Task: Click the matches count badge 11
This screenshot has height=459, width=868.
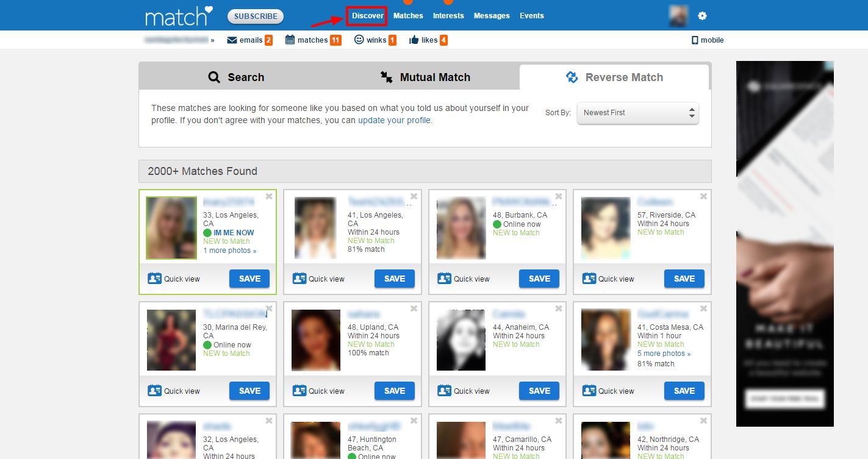Action: click(x=335, y=40)
